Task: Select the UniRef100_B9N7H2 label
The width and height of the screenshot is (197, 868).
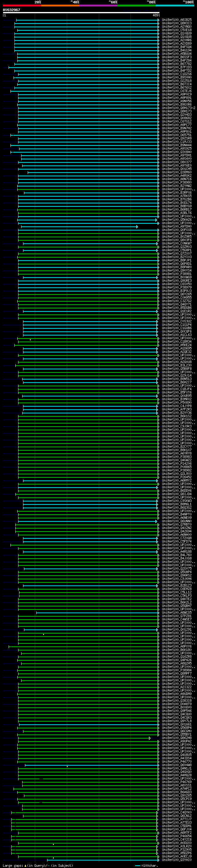Action: click(x=176, y=128)
